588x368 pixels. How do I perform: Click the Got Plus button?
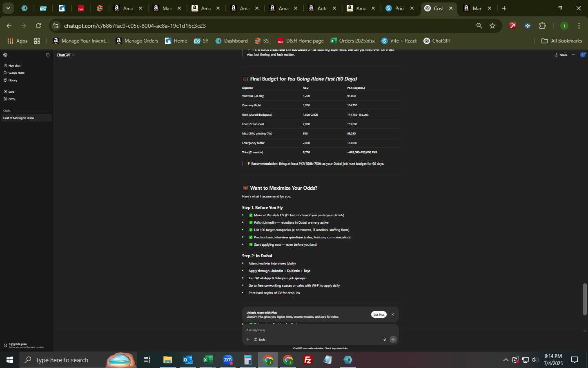click(379, 314)
